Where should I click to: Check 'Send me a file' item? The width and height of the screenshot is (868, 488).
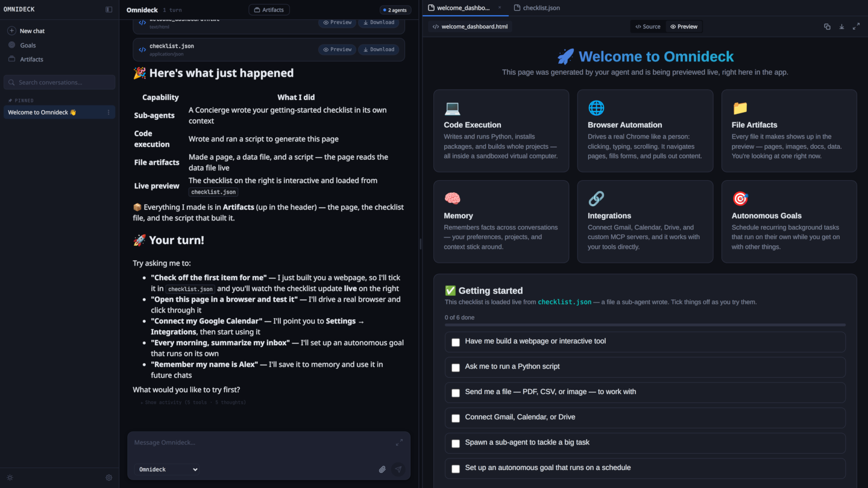(456, 393)
